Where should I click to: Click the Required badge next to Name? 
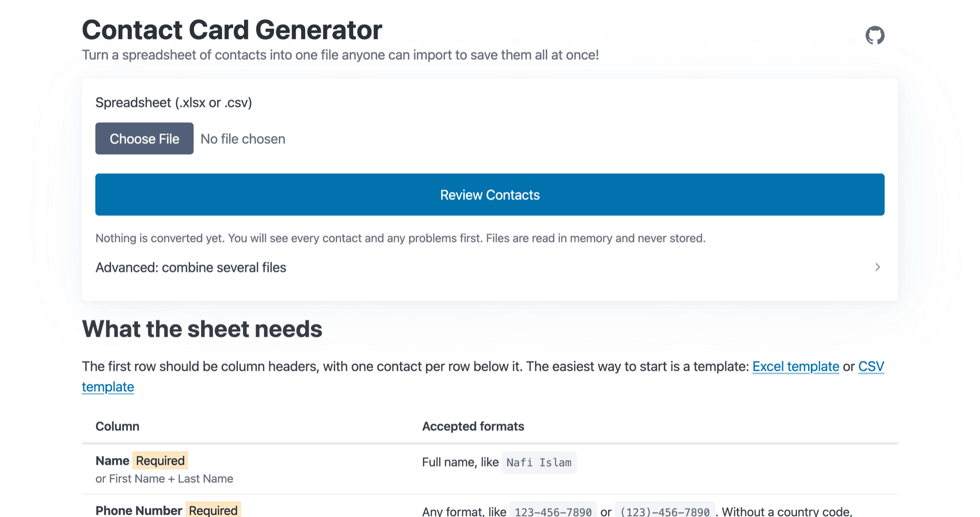160,461
